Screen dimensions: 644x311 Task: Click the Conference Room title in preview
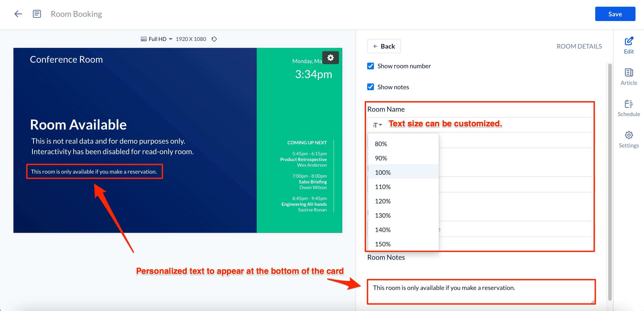point(66,60)
